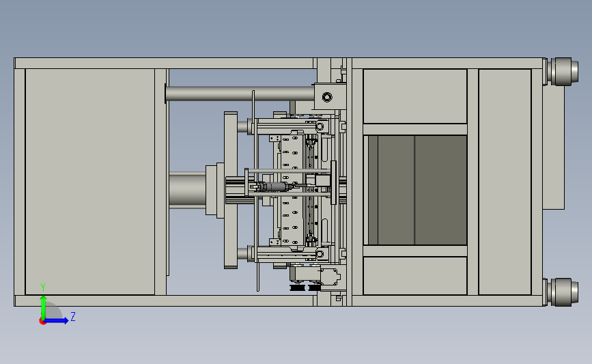This screenshot has width=592, height=364.
Task: Select the large flat panel on the left side
Action: (90, 182)
